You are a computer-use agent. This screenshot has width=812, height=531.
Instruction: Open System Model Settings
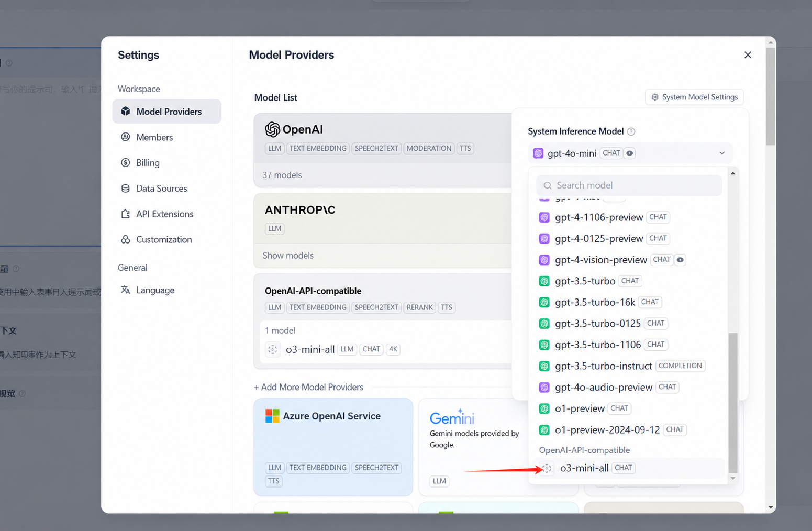coord(694,97)
